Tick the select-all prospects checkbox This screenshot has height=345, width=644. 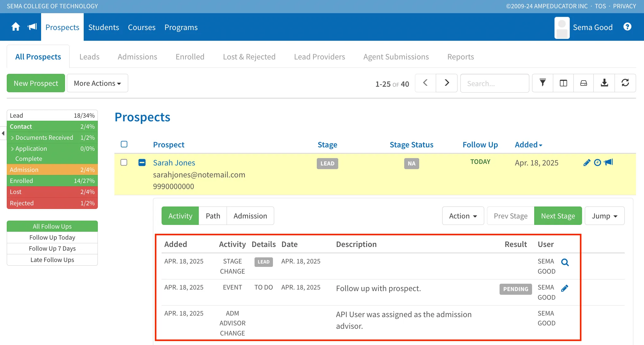click(x=124, y=144)
